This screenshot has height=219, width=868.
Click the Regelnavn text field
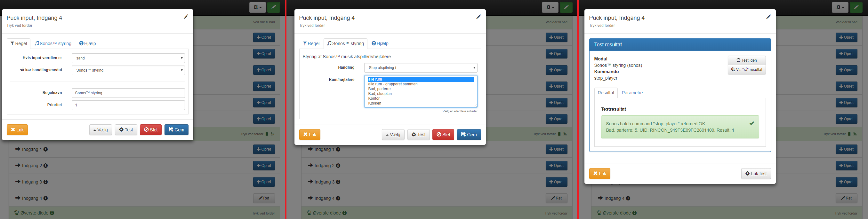[128, 93]
